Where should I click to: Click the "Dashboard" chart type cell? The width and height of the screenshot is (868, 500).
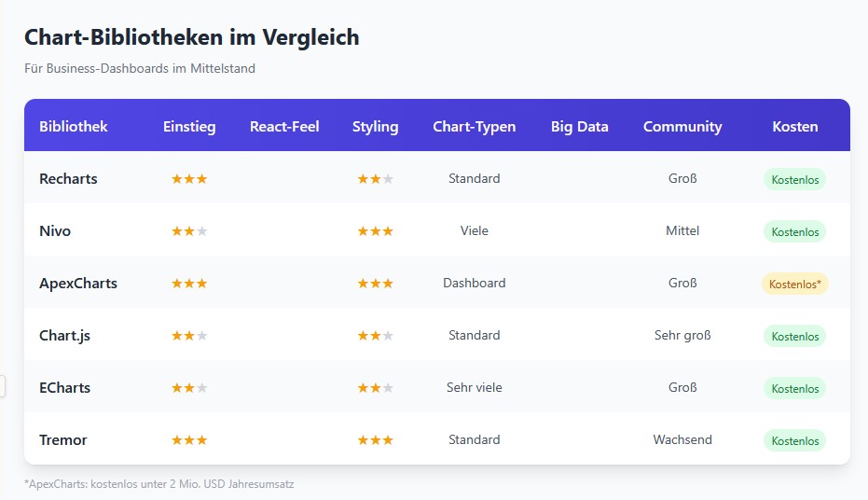tap(474, 283)
